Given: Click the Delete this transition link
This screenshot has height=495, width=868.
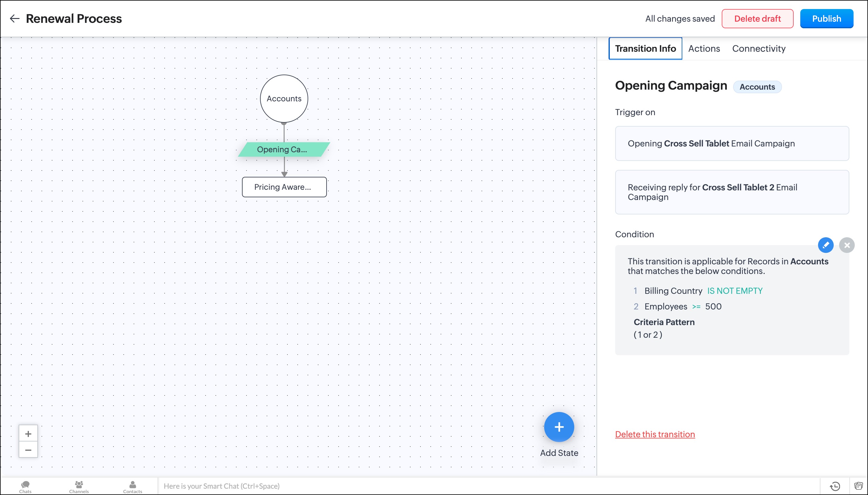Looking at the screenshot, I should (x=655, y=434).
